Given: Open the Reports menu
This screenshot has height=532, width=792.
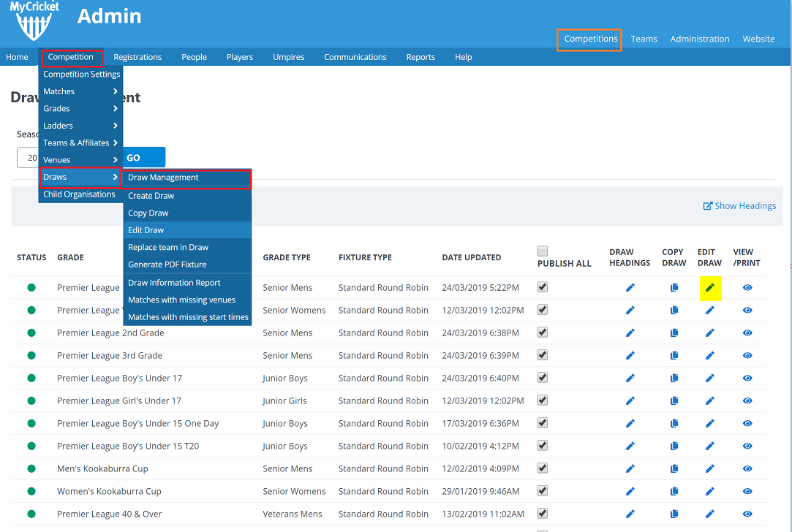Looking at the screenshot, I should [420, 58].
